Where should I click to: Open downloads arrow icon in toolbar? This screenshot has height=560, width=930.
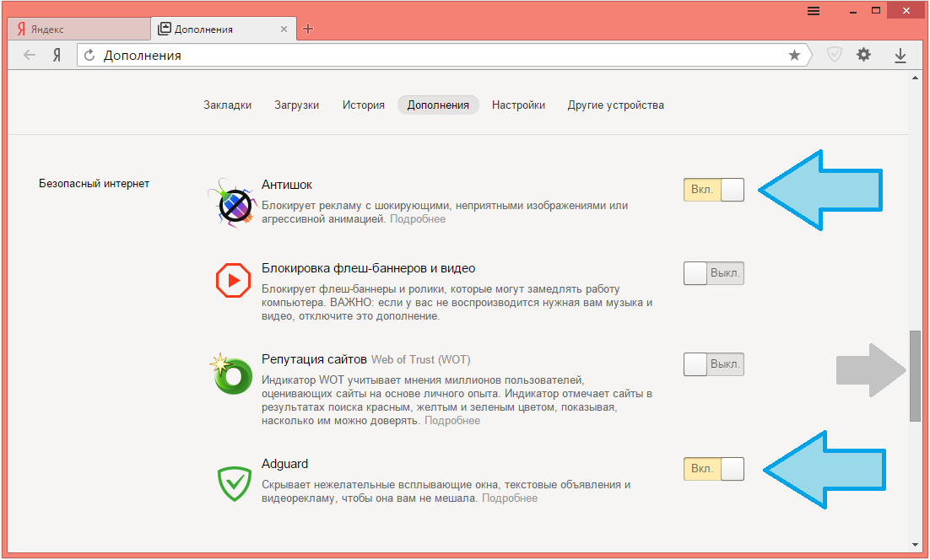click(x=900, y=55)
